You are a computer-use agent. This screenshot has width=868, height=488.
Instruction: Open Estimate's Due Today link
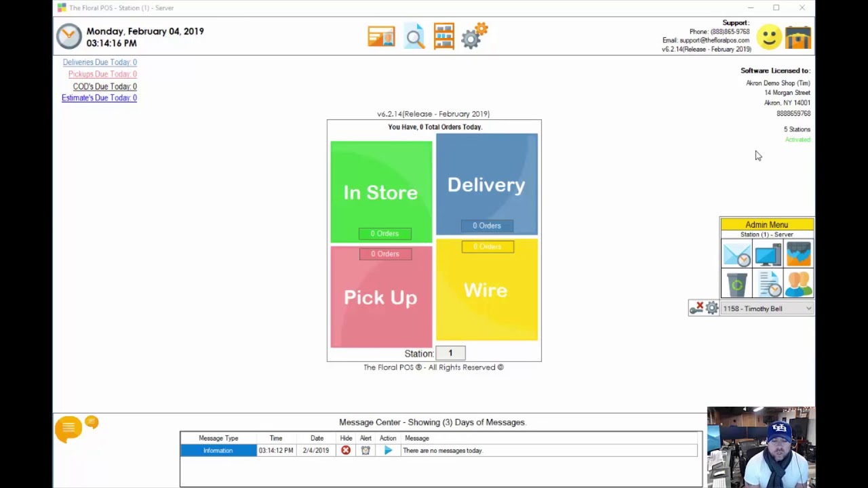[x=99, y=98]
